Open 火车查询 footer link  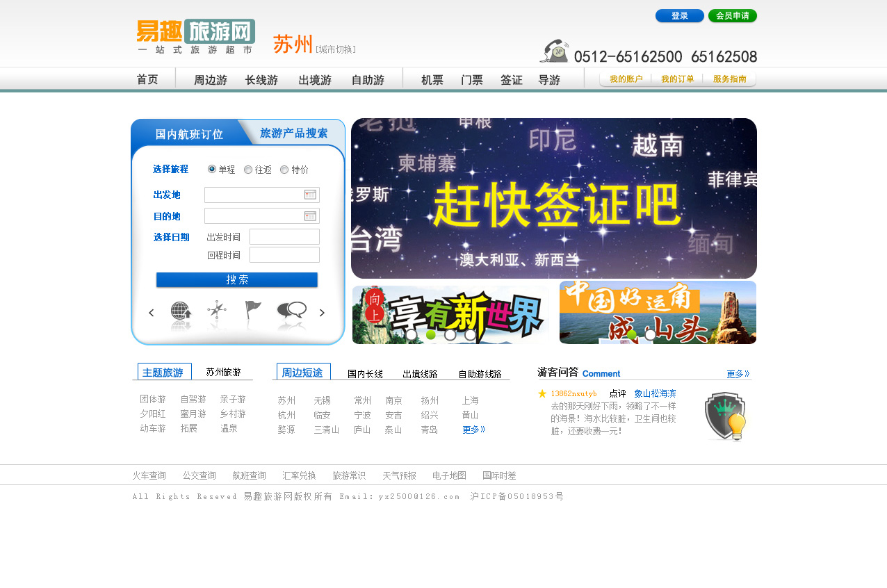click(x=149, y=476)
